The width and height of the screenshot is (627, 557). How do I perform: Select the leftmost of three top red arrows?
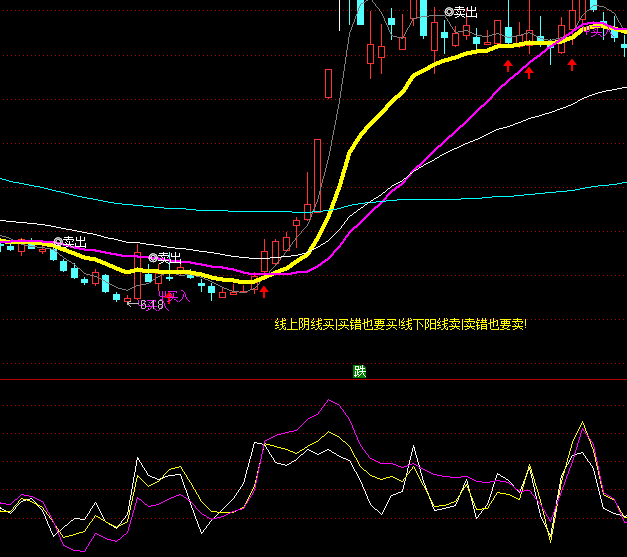point(507,66)
